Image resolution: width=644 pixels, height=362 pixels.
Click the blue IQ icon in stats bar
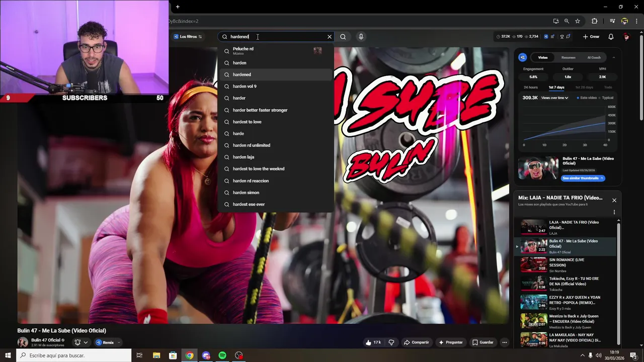tap(545, 37)
